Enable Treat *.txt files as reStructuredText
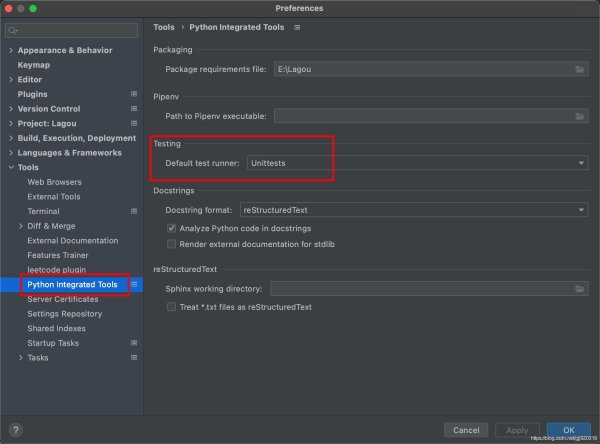600x444 pixels. (171, 307)
